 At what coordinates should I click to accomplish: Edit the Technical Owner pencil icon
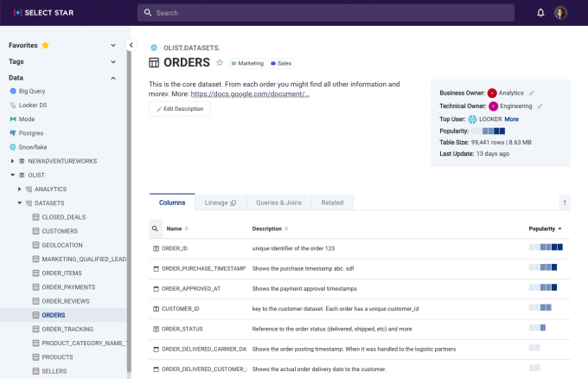(540, 106)
